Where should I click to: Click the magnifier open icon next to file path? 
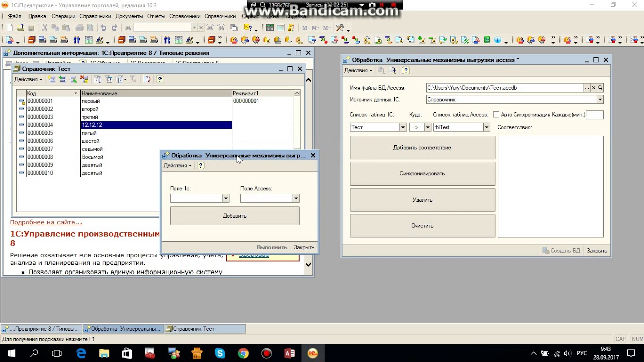point(600,88)
